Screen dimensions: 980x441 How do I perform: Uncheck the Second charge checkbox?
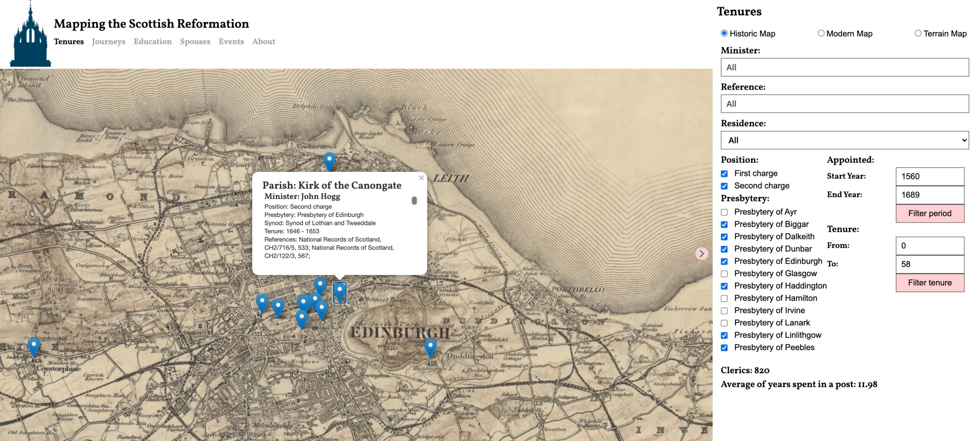724,186
